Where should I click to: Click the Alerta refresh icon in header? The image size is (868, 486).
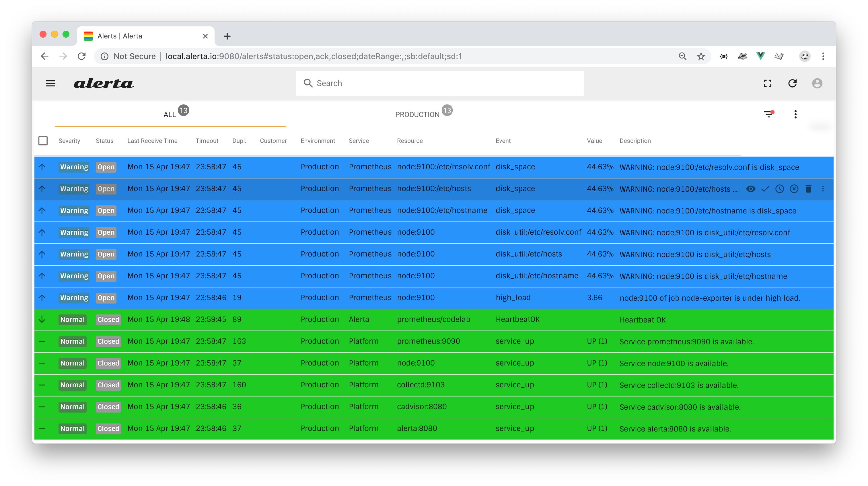tap(792, 83)
